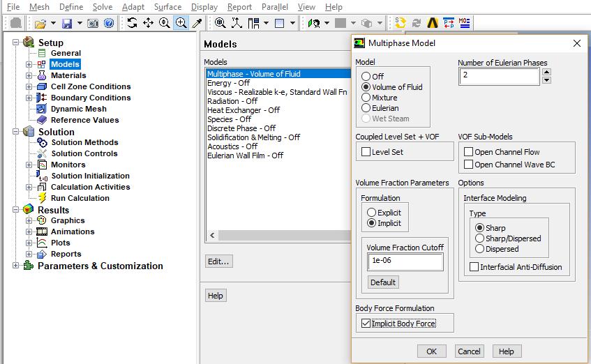The image size is (591, 364).
Task: Click the yellow arrows sync icon
Action: pos(401,24)
